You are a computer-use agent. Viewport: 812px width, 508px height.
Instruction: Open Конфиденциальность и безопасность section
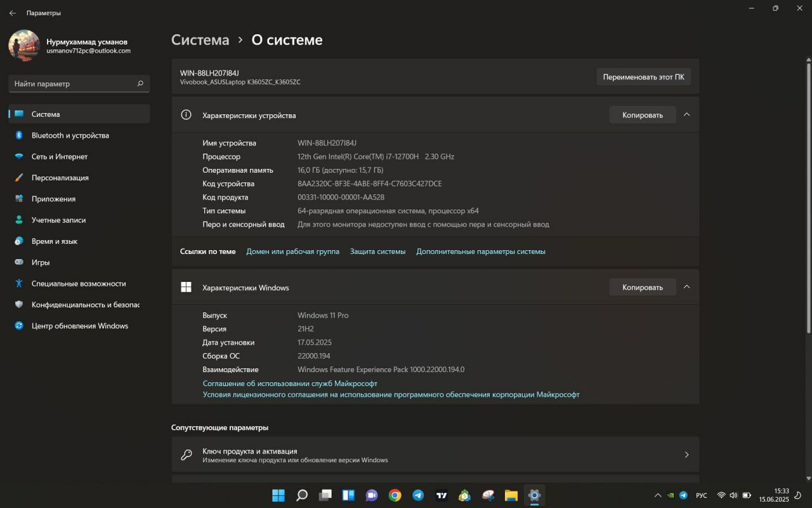tap(79, 305)
